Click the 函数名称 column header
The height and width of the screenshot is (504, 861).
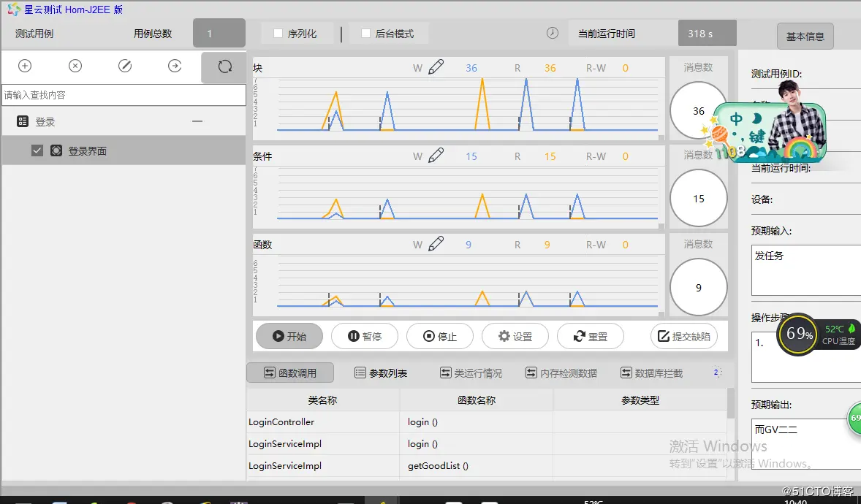[x=476, y=400]
